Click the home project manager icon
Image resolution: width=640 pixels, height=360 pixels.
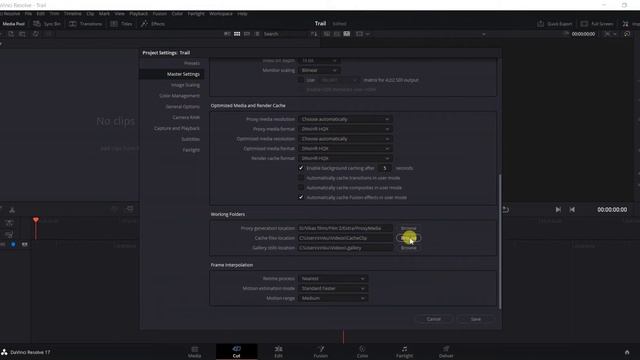(627, 352)
